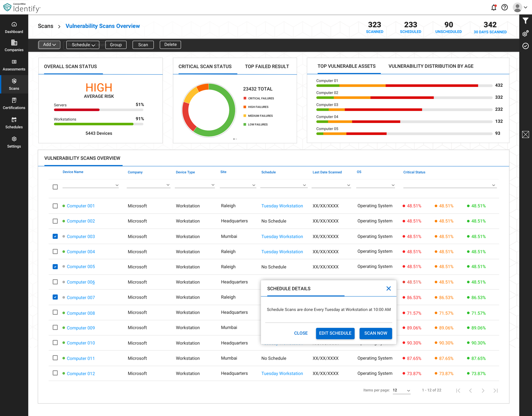Open Tuesday Workstation schedule for Computer 001
Viewport: 532px width, 416px height.
click(x=282, y=206)
